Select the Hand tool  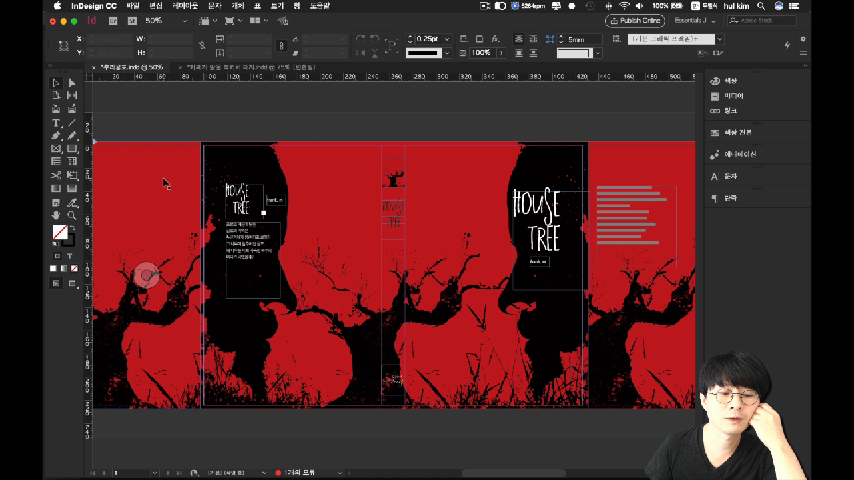coord(56,216)
